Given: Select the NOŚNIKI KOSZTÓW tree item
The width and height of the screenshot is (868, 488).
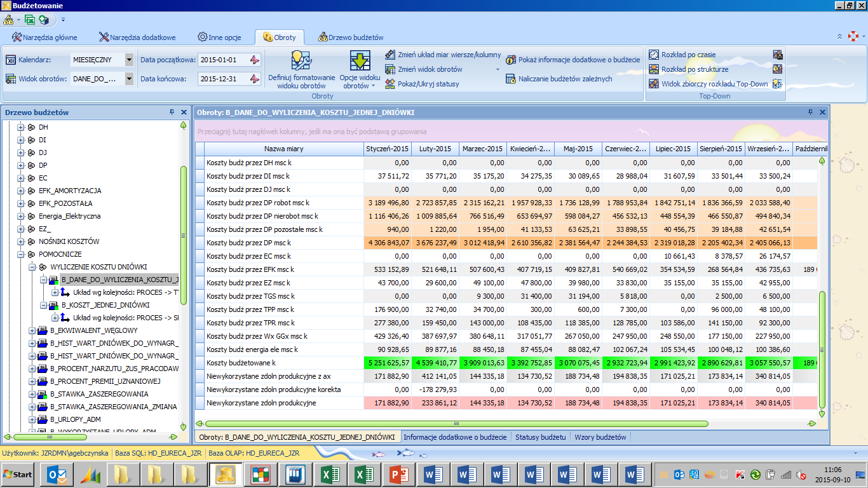Looking at the screenshot, I should click(69, 241).
